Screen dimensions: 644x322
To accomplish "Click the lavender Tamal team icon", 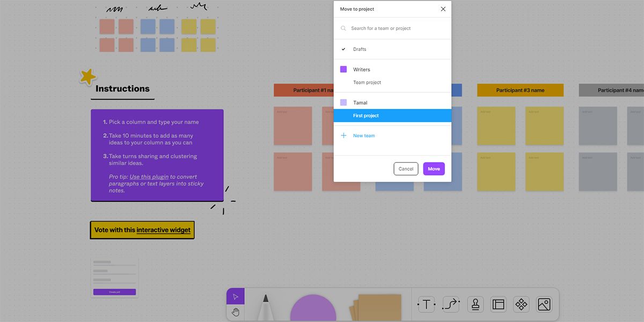I will [x=343, y=103].
